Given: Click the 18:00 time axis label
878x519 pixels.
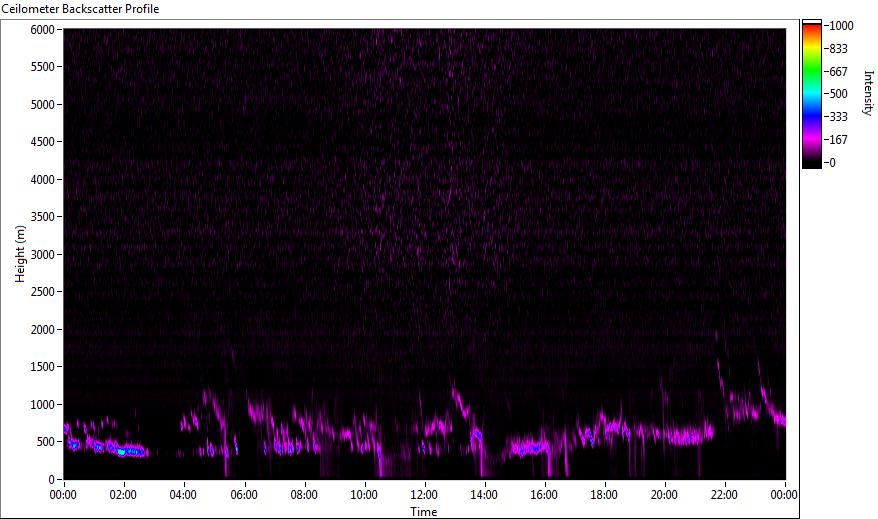Looking at the screenshot, I should click(x=604, y=495).
